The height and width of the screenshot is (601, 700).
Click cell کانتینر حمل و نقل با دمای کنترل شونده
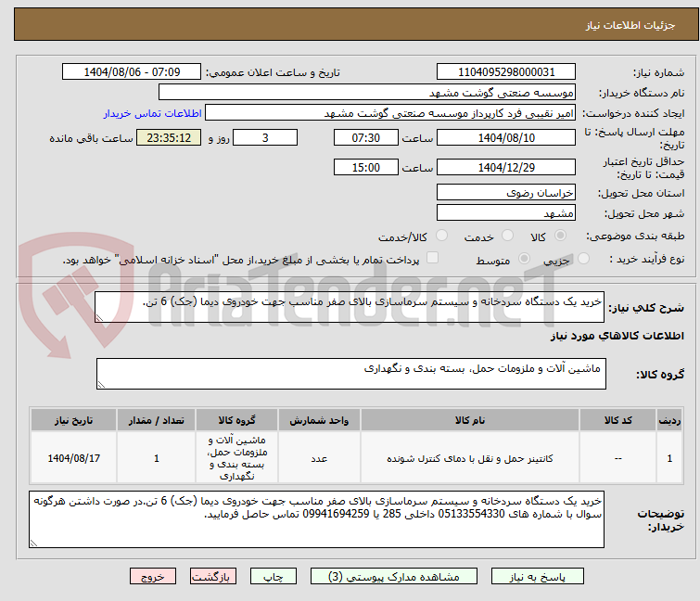pyautogui.click(x=470, y=458)
